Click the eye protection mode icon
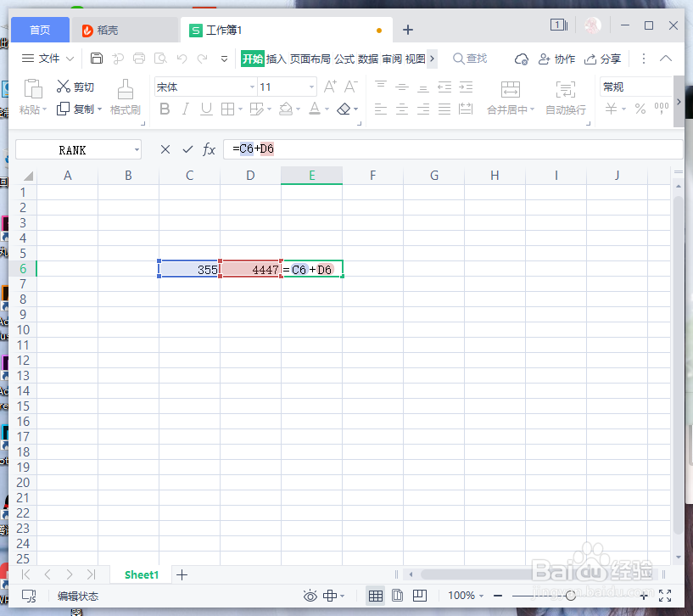The height and width of the screenshot is (616, 693). [310, 596]
